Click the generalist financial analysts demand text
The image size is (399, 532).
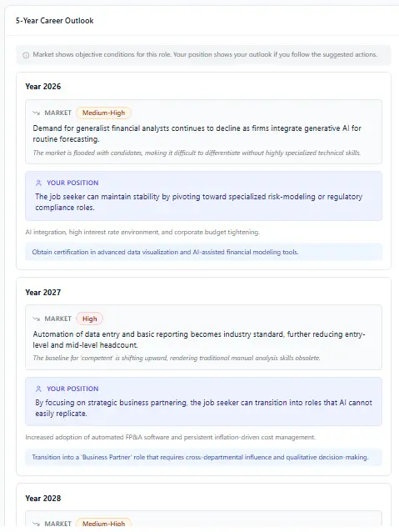(197, 133)
